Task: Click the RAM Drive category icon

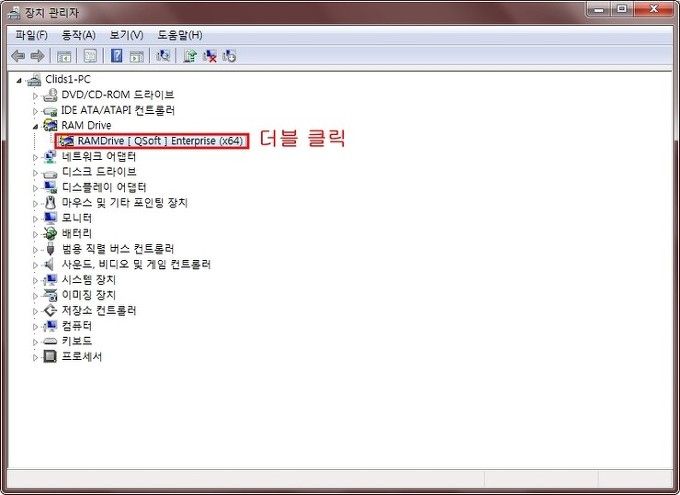Action: click(50, 126)
